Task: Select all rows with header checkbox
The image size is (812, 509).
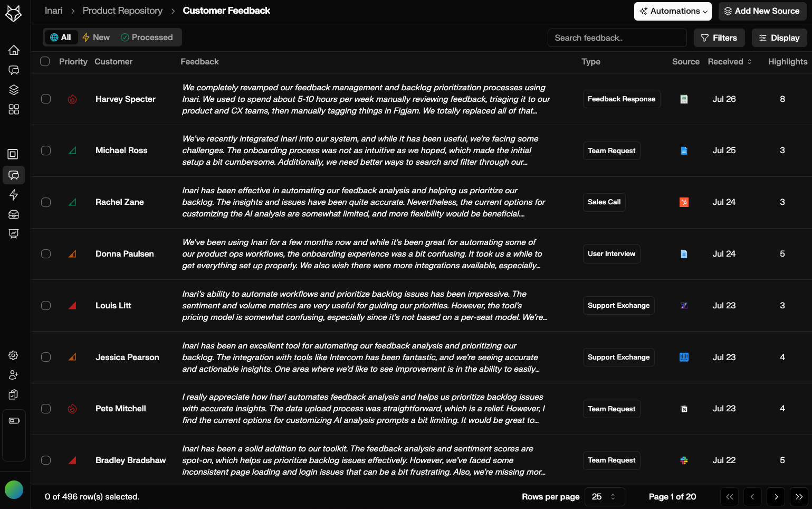Action: [x=45, y=62]
